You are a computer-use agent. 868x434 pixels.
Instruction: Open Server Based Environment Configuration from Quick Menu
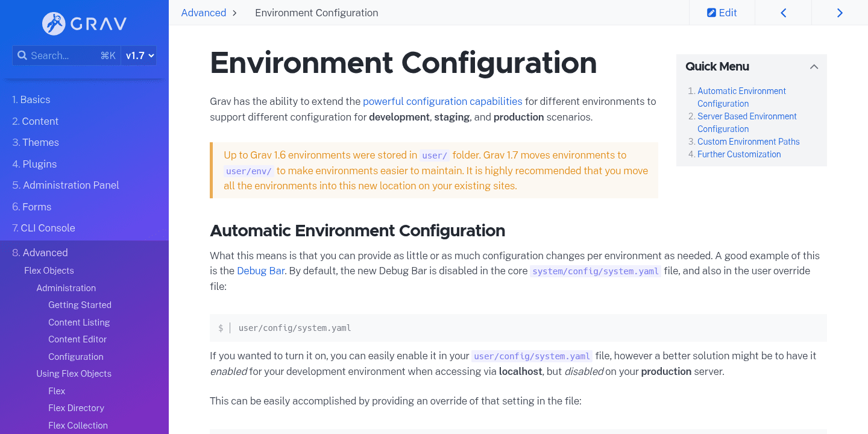[747, 122]
